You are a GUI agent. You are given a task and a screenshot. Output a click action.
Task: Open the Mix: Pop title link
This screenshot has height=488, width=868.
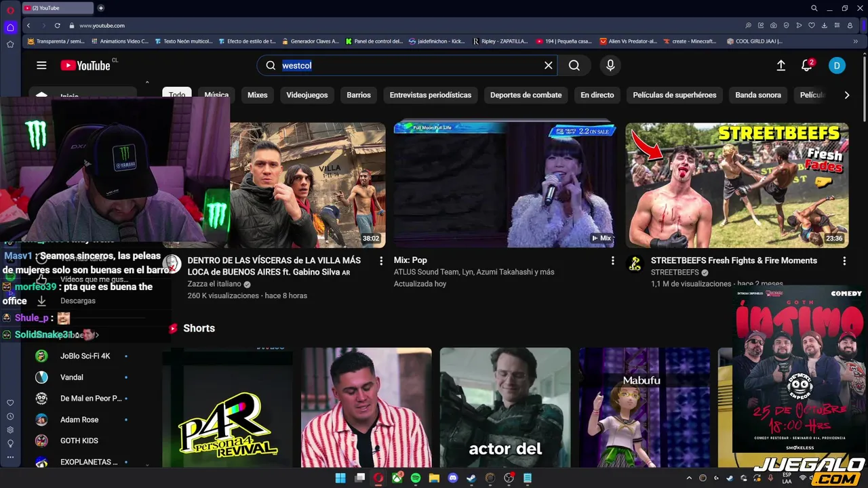click(410, 260)
